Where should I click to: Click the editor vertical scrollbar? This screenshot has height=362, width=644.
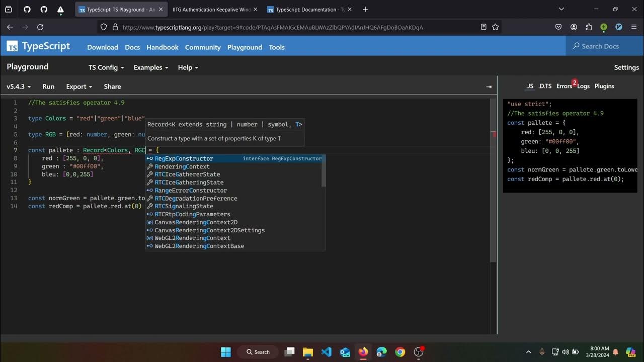[494, 180]
